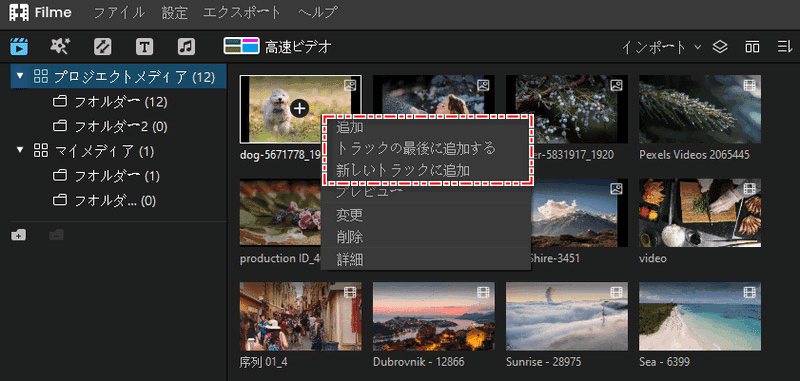Click the film badge on Pexels Videos thumbnail
The height and width of the screenshot is (381, 800).
click(749, 85)
